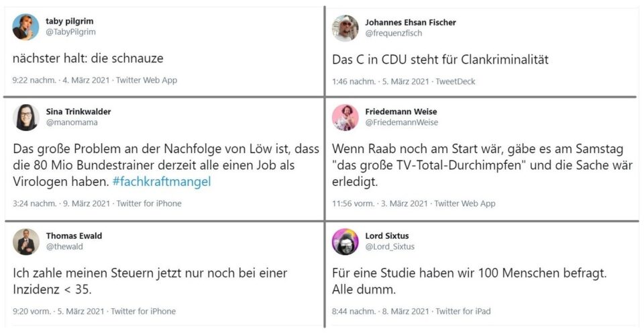
Task: Select the tweet text about Clankriminalität
Action: [440, 60]
